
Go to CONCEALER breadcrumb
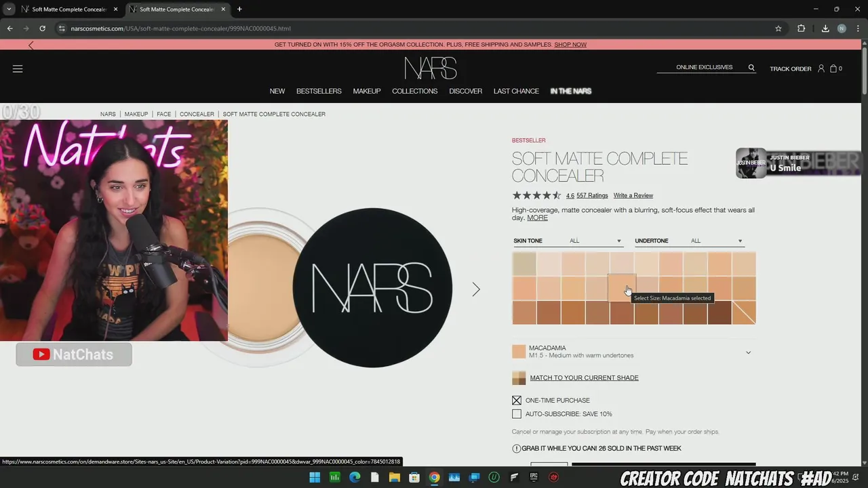tap(197, 114)
